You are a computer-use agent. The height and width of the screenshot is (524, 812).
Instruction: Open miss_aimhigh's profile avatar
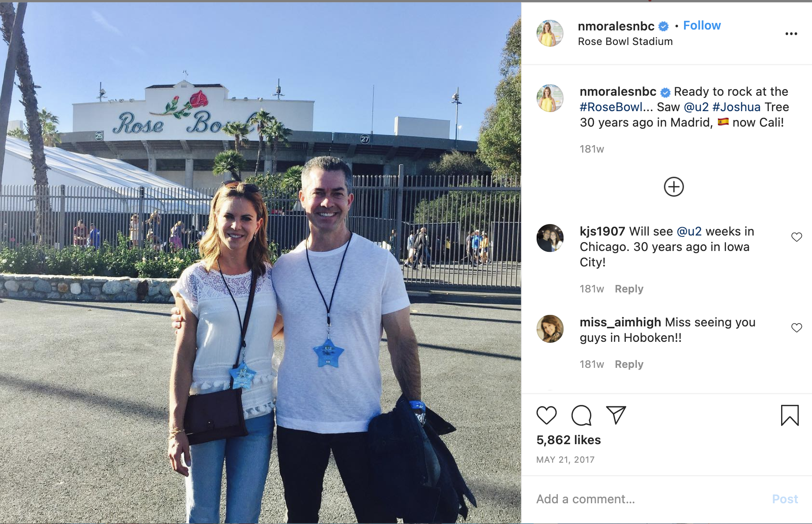[550, 329]
